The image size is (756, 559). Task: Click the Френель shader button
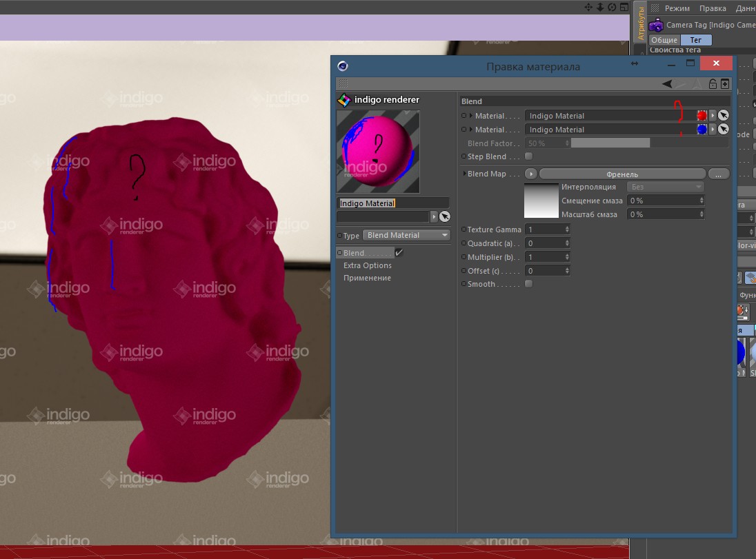pyautogui.click(x=621, y=174)
